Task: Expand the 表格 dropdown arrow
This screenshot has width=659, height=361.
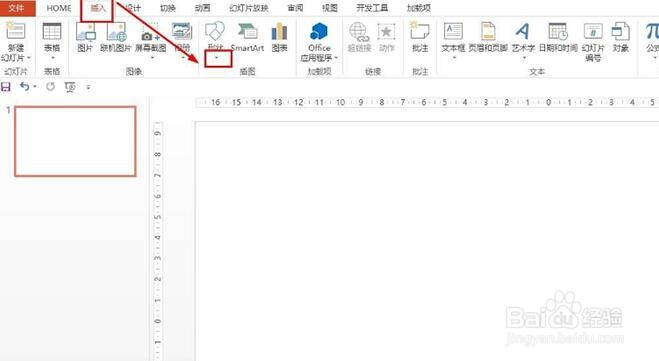Action: (53, 58)
